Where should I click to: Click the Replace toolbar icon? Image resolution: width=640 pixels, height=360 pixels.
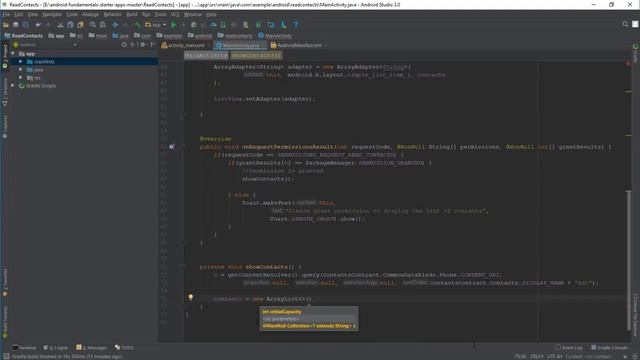(x=103, y=25)
